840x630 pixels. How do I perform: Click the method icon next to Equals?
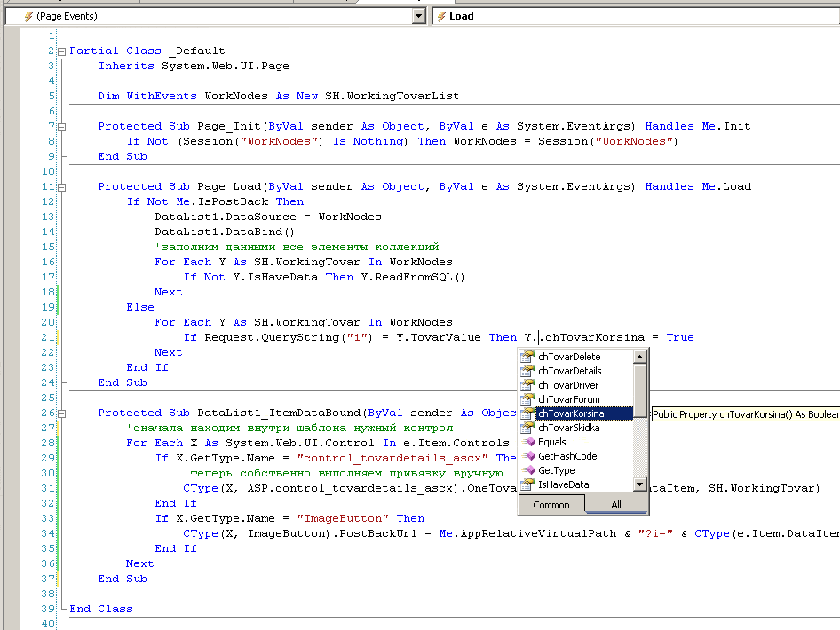pos(528,442)
